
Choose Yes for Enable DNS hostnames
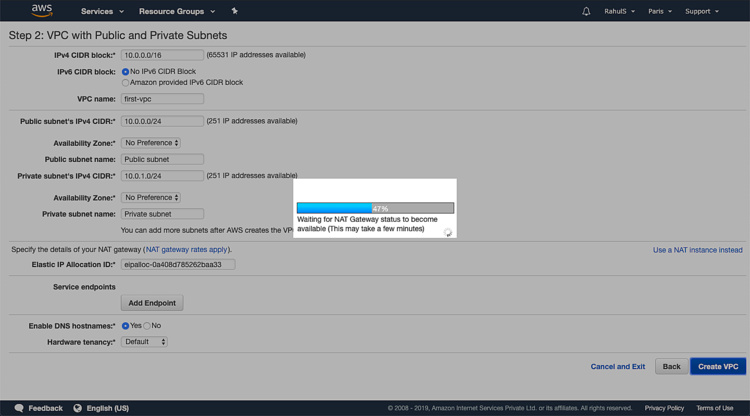click(126, 326)
